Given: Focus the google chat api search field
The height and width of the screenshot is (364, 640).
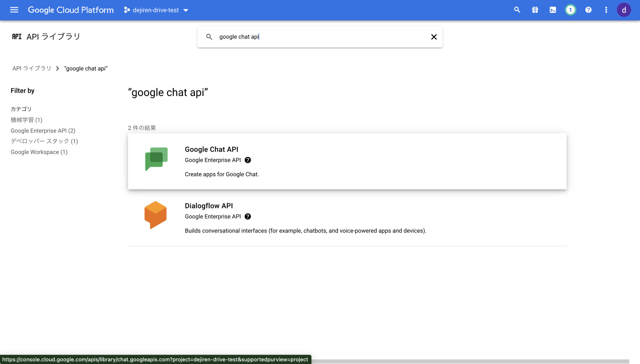Looking at the screenshot, I should [x=320, y=37].
